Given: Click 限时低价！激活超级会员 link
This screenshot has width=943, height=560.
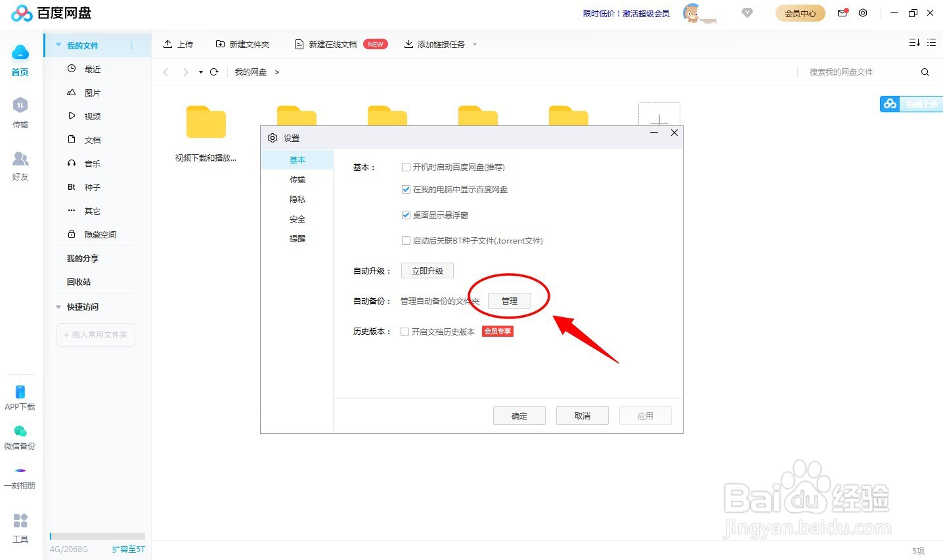Looking at the screenshot, I should coord(626,13).
